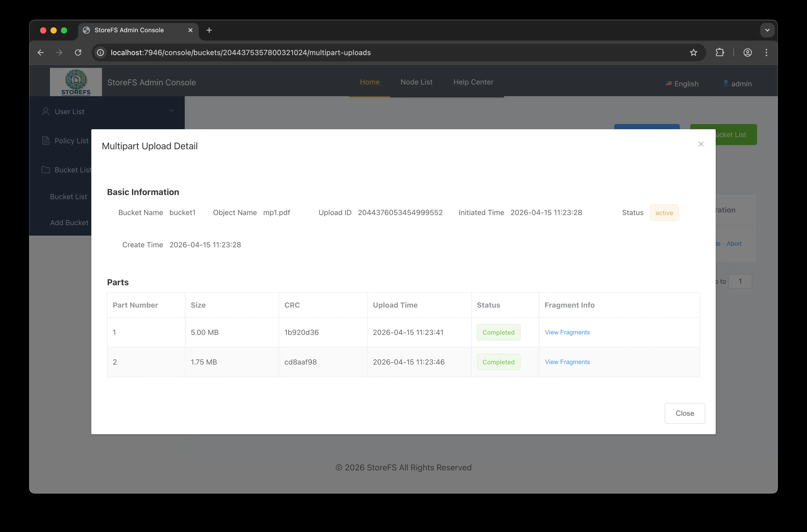Click the site information icon in the address bar
The image size is (807, 532).
pos(100,53)
